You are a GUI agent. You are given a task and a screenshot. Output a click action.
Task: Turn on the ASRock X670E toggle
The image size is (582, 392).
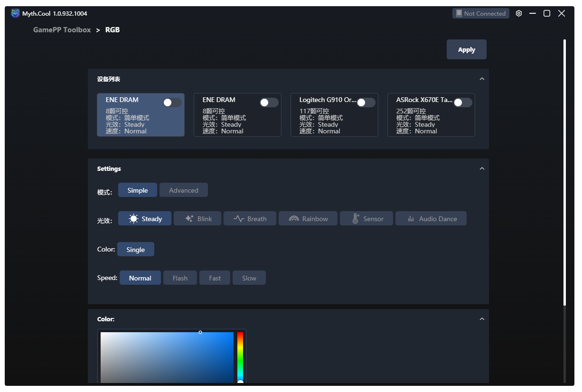coord(462,103)
